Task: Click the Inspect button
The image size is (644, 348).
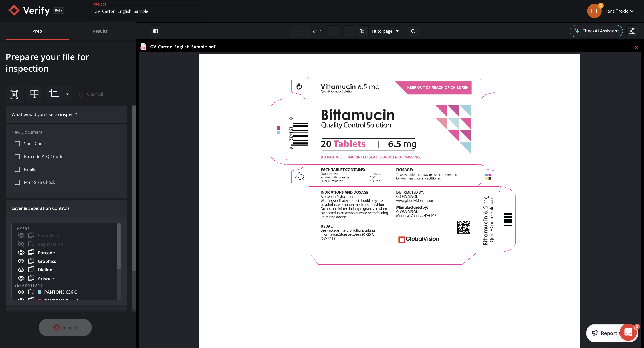Action: [65, 327]
